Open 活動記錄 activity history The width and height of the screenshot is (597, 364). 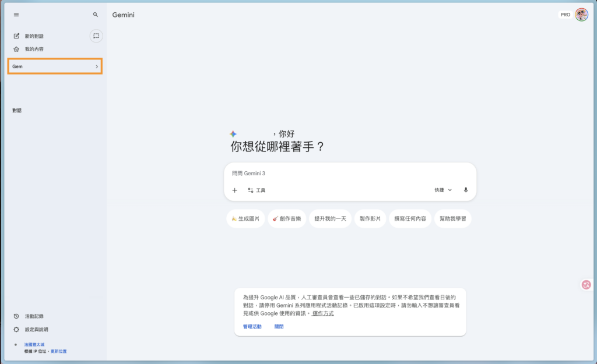click(x=34, y=316)
